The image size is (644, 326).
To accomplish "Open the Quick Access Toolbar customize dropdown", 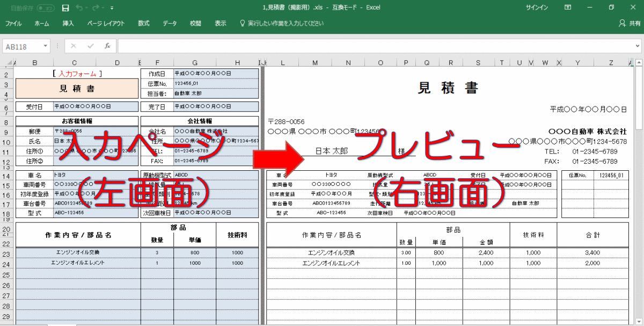I will pyautogui.click(x=112, y=8).
